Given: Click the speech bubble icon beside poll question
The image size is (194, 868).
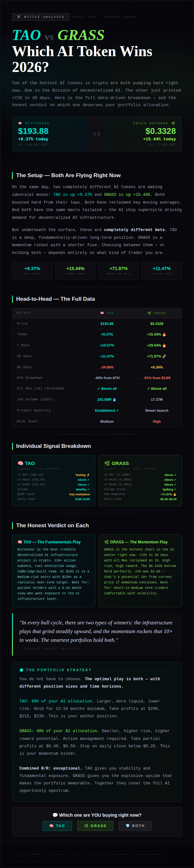Looking at the screenshot, I should [55, 815].
